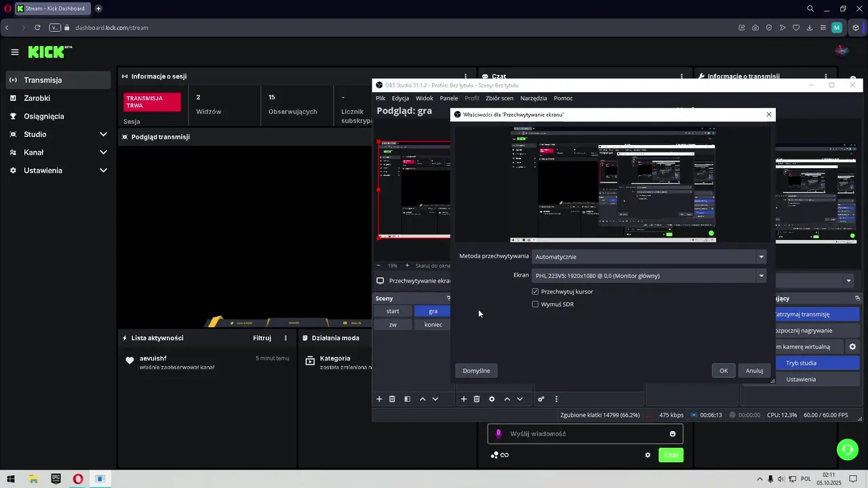The width and height of the screenshot is (868, 488).
Task: Open chat settings gear icon
Action: click(648, 455)
